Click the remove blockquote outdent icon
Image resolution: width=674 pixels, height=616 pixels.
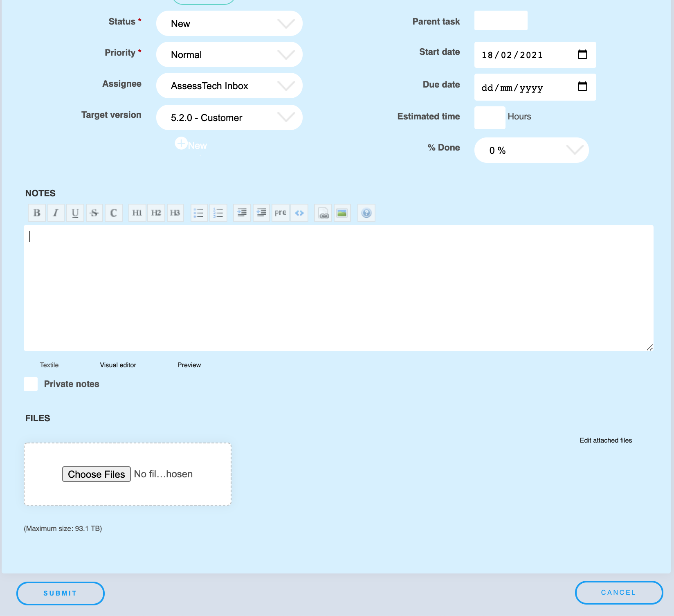(x=261, y=213)
